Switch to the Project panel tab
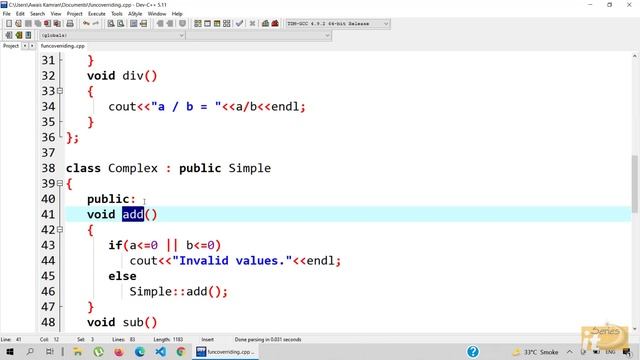This screenshot has width=640, height=360. tap(11, 46)
